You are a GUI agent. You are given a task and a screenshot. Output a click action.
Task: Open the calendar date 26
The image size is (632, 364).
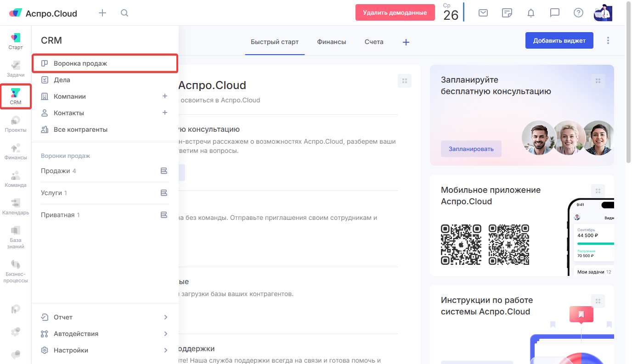tap(451, 12)
